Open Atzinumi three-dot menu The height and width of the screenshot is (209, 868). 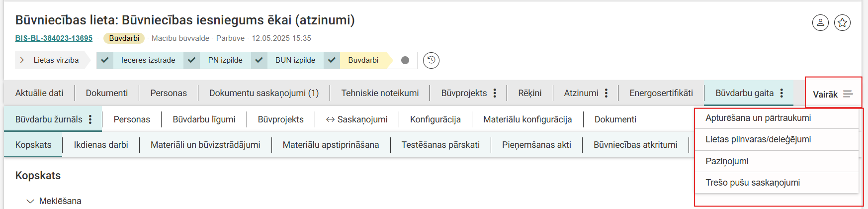coord(606,93)
